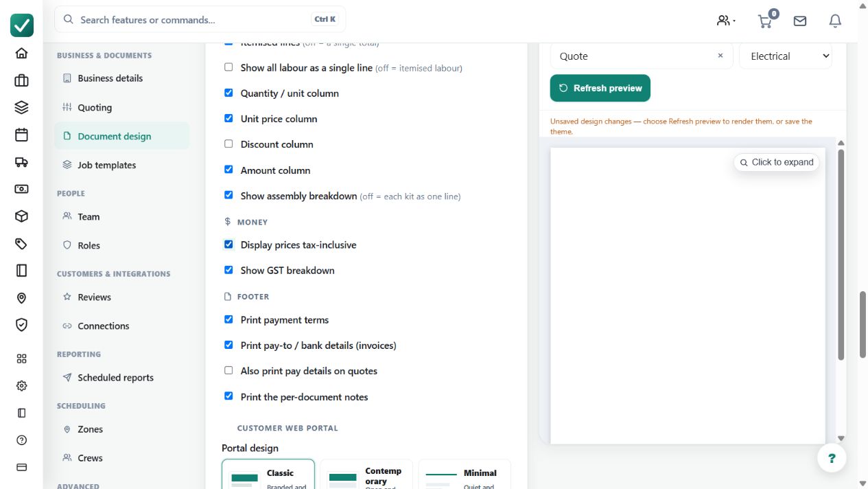
Task: Open the book catalogue icon
Action: tap(21, 271)
